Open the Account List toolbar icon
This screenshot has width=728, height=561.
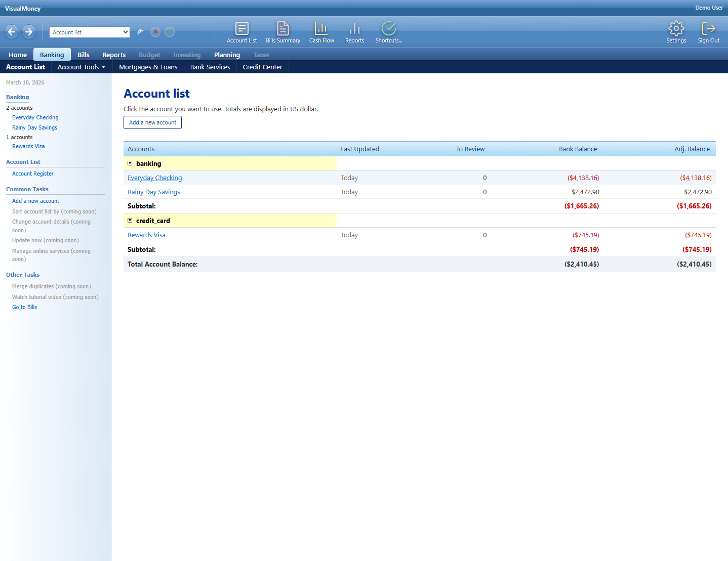241,32
